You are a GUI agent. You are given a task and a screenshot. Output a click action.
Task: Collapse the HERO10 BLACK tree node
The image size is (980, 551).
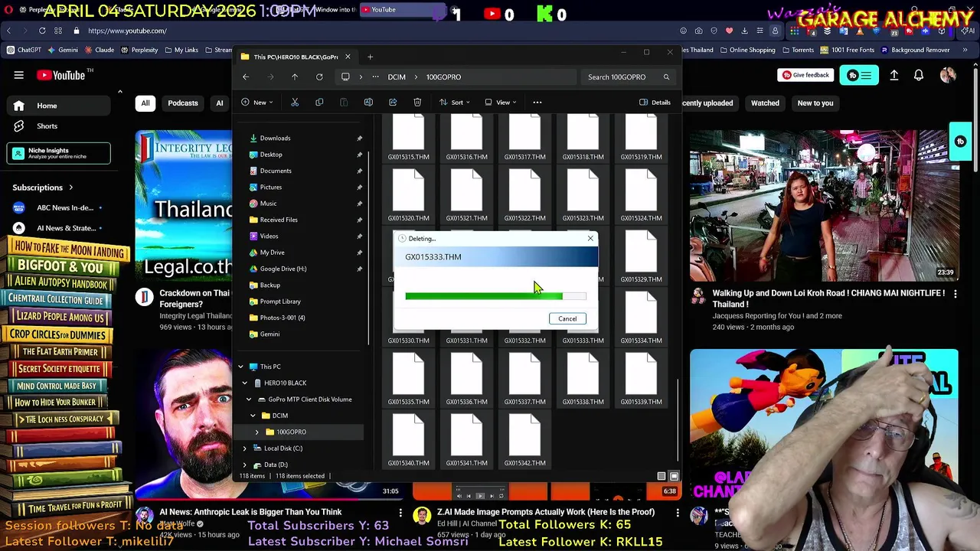pyautogui.click(x=244, y=383)
